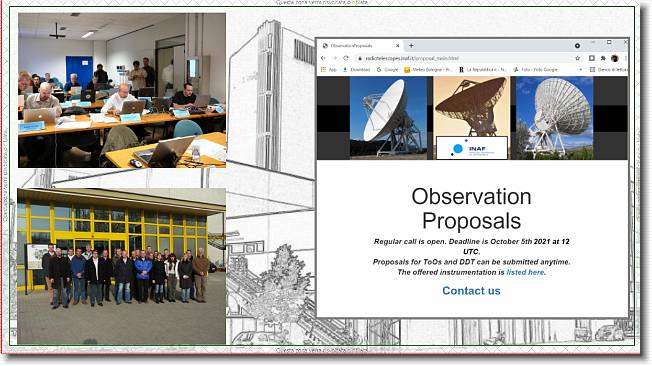The width and height of the screenshot is (652, 366).
Task: Click the Contact us link
Action: click(x=471, y=291)
